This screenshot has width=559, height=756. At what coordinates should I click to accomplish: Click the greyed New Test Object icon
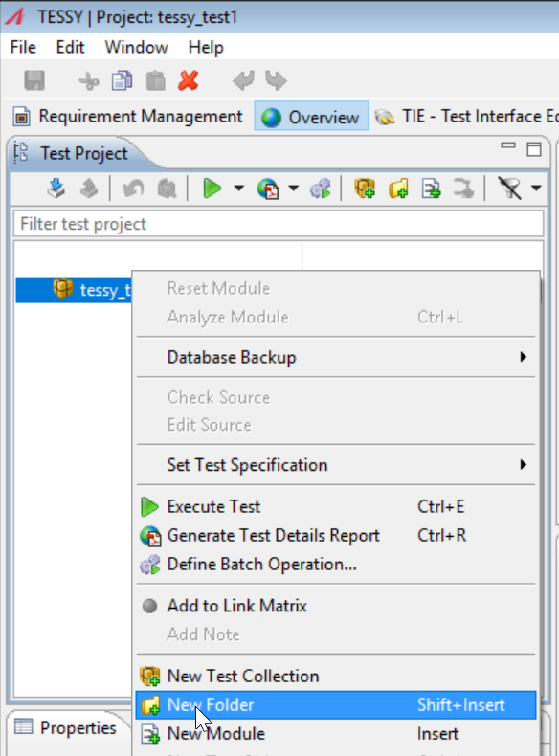(x=464, y=189)
